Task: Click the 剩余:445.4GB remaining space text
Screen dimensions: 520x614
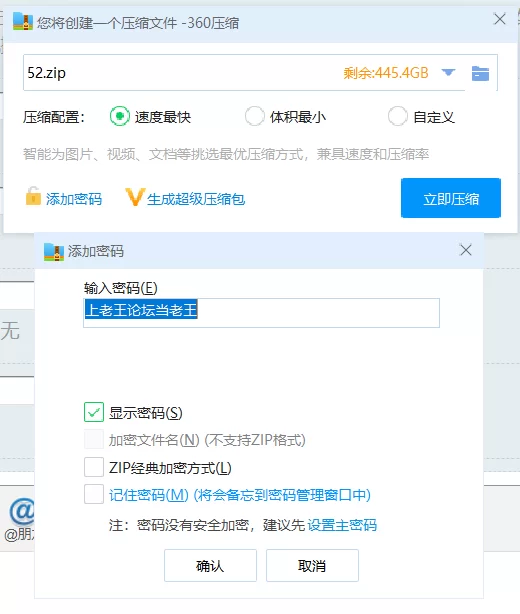Action: [x=386, y=73]
